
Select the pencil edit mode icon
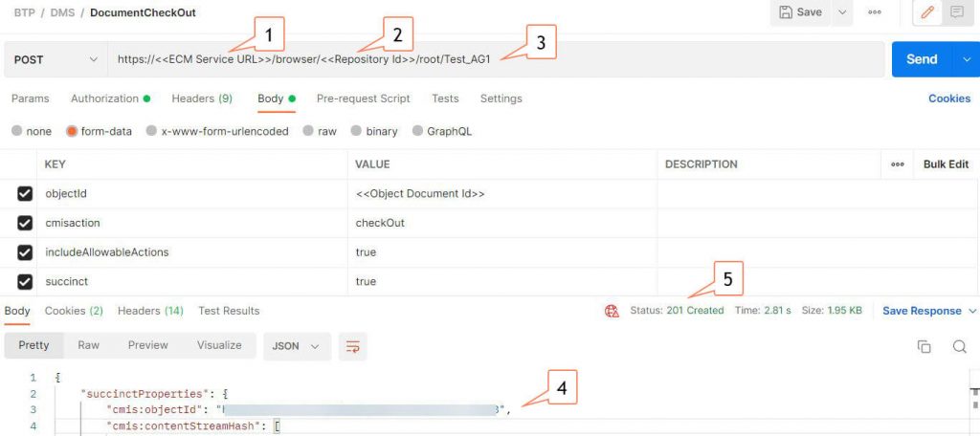[927, 12]
